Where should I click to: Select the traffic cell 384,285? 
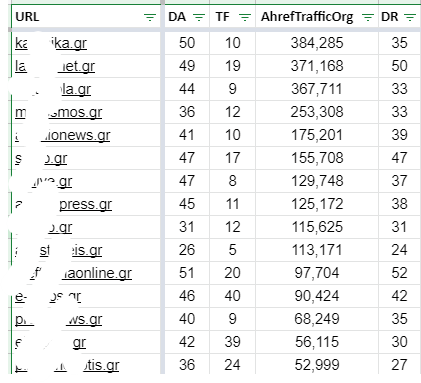(x=317, y=43)
